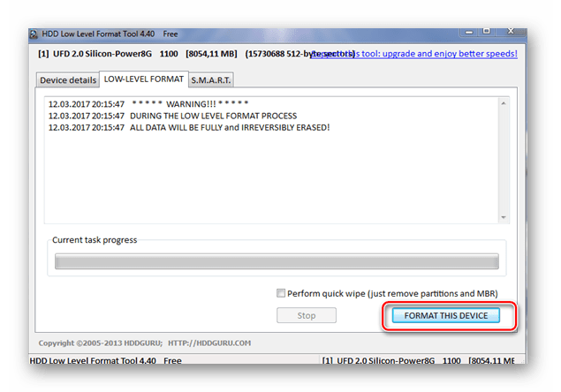The image size is (561, 392).
Task: Click the FORMAT THIS DEVICE button
Action: coord(446,315)
